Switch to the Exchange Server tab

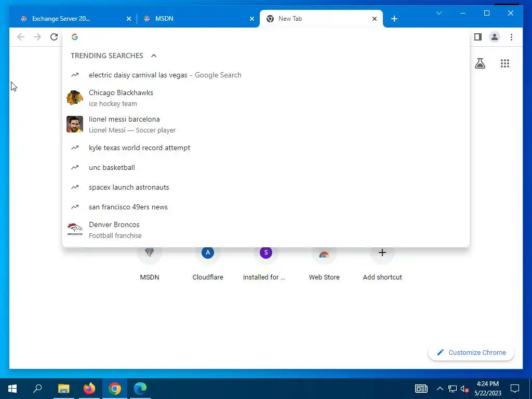[x=72, y=19]
